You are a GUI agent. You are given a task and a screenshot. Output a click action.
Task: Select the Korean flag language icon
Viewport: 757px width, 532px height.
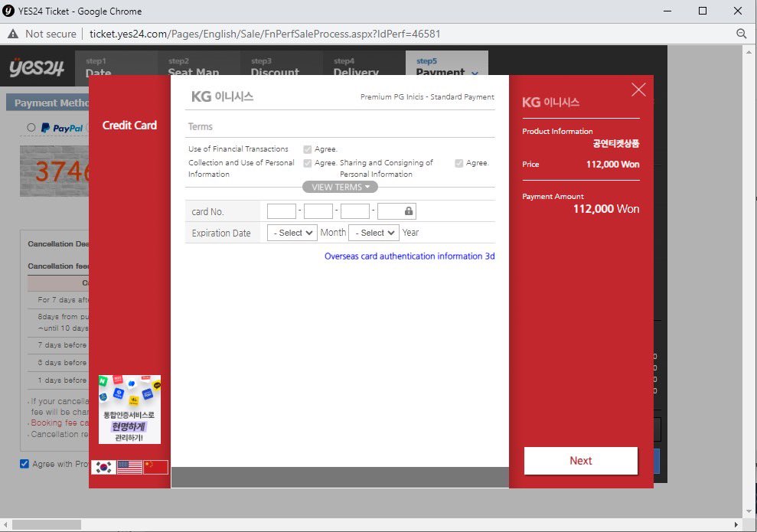click(x=104, y=467)
